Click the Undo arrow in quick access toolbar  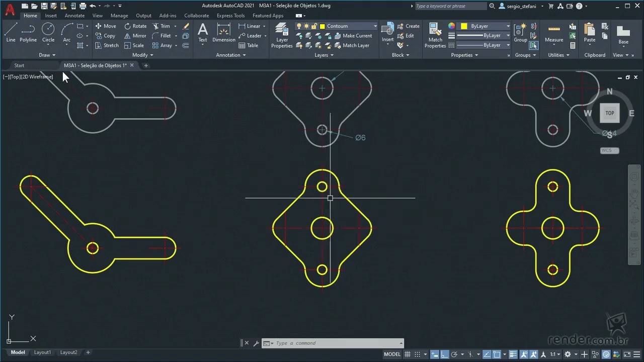(93, 6)
